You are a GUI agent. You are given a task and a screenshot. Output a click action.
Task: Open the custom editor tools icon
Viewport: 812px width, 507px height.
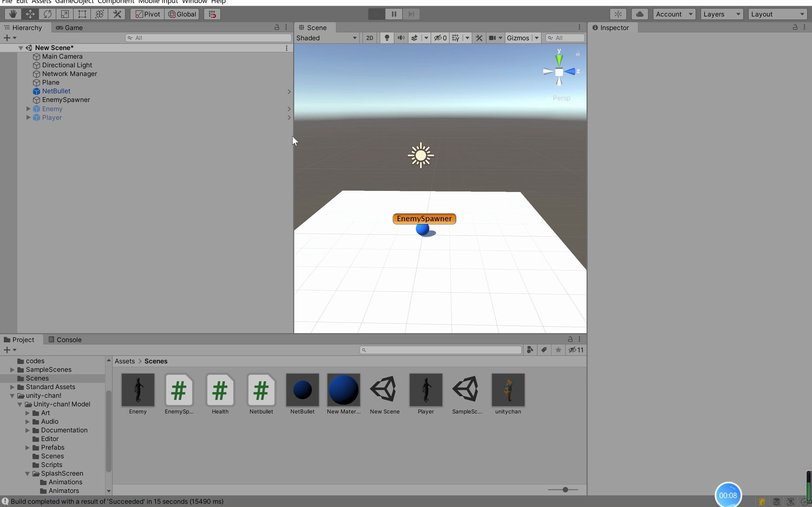[x=117, y=14]
